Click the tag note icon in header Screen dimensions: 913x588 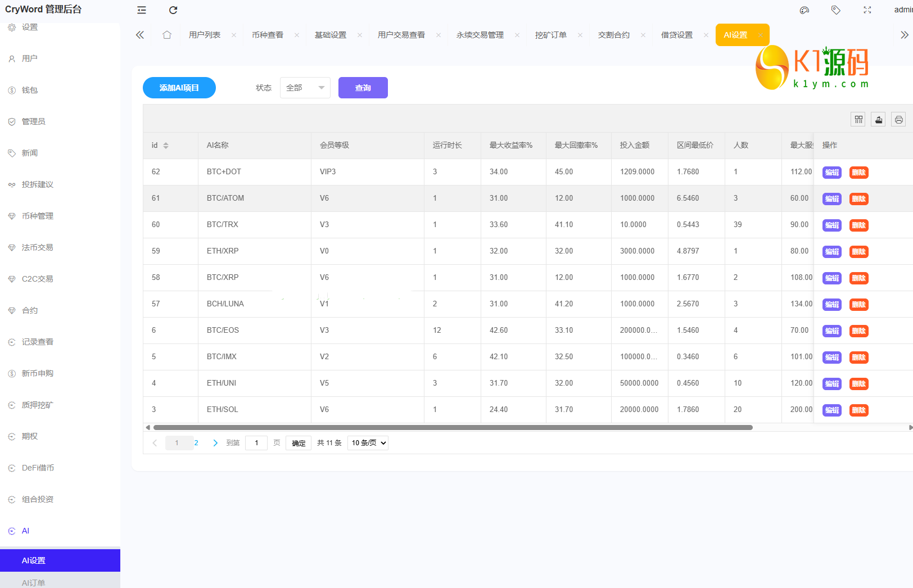tap(836, 10)
